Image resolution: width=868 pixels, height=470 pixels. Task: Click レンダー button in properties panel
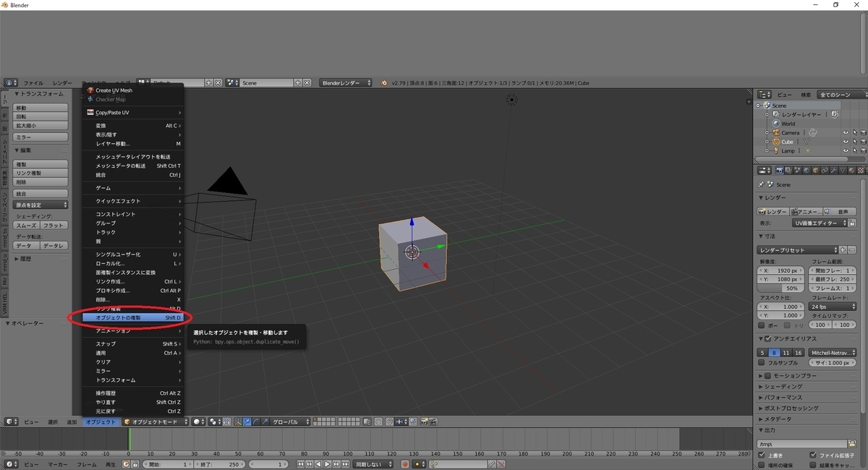[x=773, y=211]
